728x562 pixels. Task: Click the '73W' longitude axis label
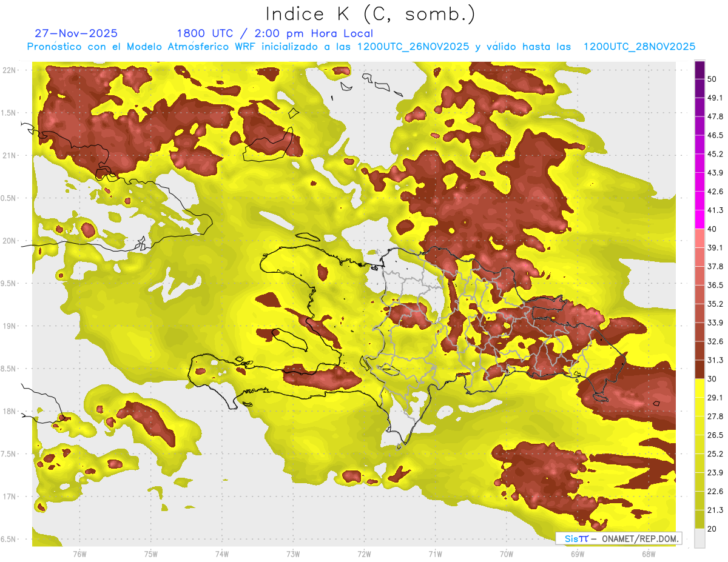tap(293, 554)
